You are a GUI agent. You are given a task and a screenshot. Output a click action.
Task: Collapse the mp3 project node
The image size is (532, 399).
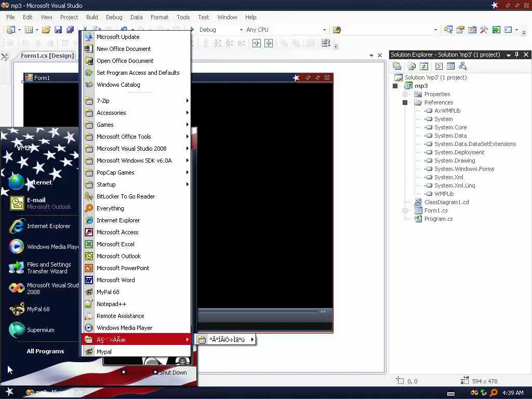coord(395,86)
